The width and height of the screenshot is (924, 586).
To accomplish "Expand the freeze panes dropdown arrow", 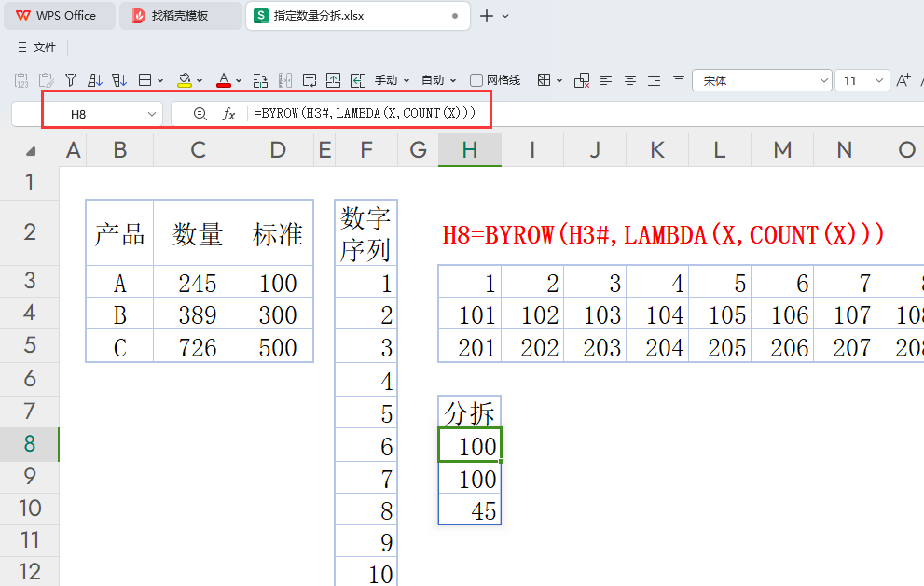I will tap(559, 81).
